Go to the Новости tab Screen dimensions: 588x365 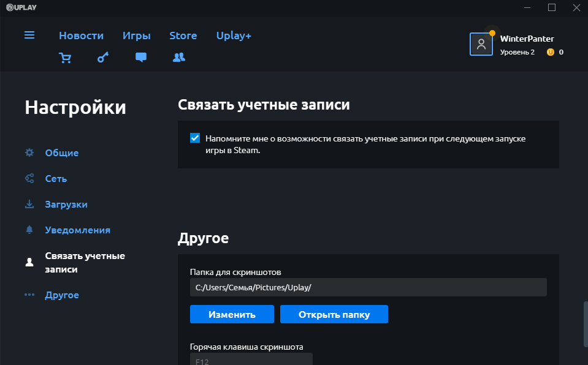click(81, 36)
